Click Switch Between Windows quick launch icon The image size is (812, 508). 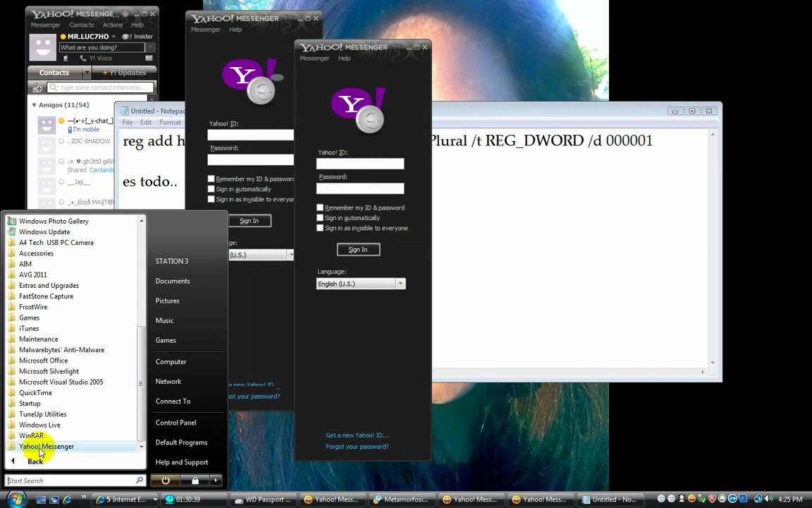54,500
